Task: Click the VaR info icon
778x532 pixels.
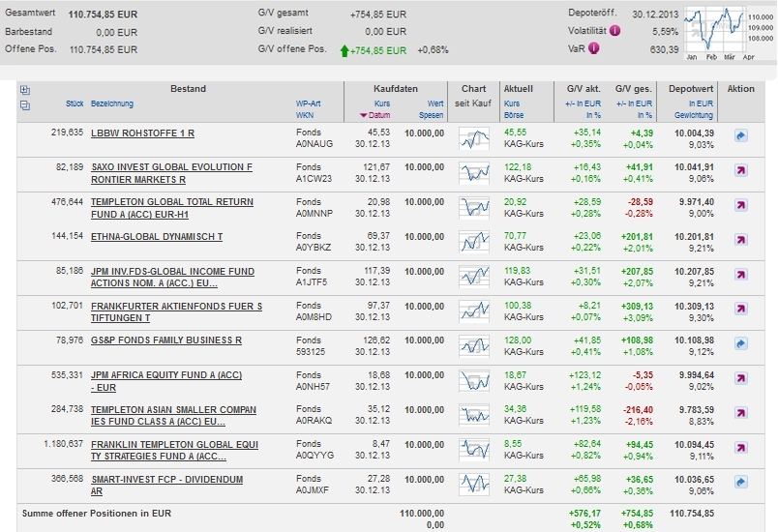Action: click(593, 48)
